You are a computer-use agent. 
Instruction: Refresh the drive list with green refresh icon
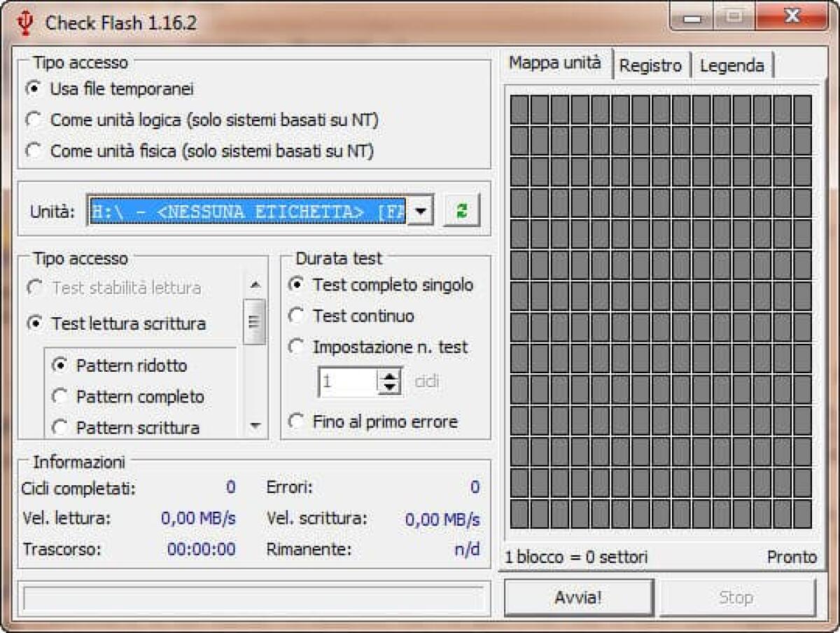461,210
